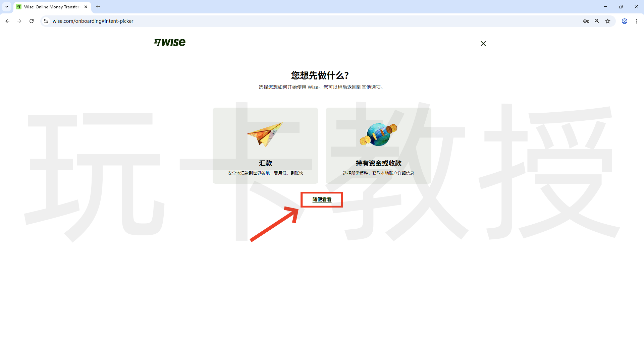
Task: Expand the tab search dropdown
Action: pos(7,7)
